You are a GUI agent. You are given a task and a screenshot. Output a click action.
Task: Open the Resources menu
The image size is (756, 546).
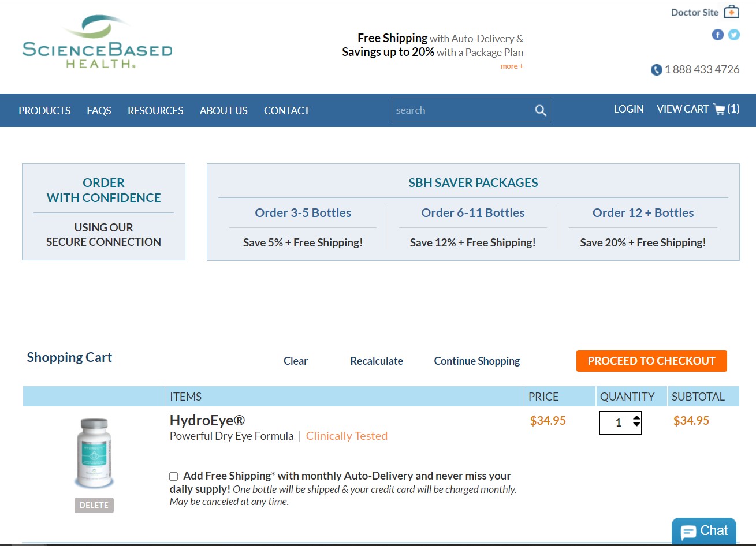[x=155, y=110]
